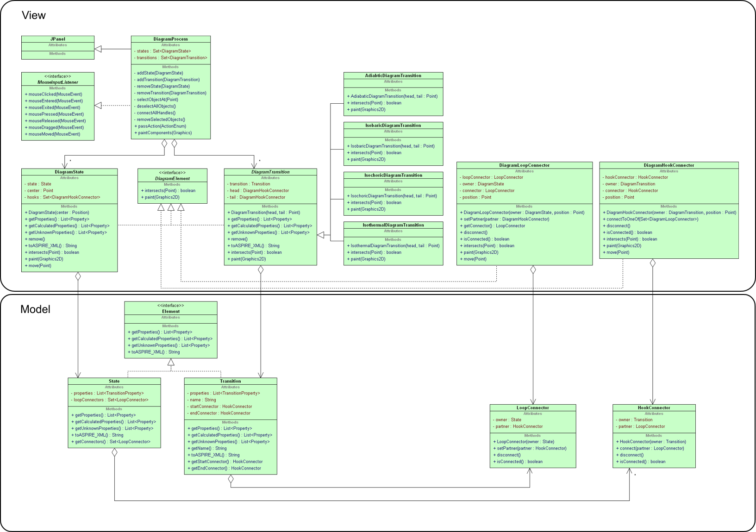This screenshot has height=532, width=756.
Task: Click the selectObjectAt(Point) method
Action: [x=156, y=100]
